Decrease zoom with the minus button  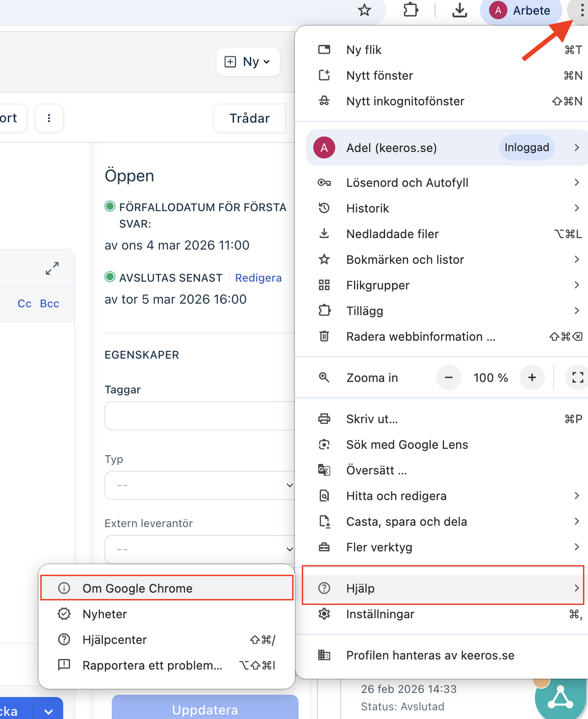point(449,377)
